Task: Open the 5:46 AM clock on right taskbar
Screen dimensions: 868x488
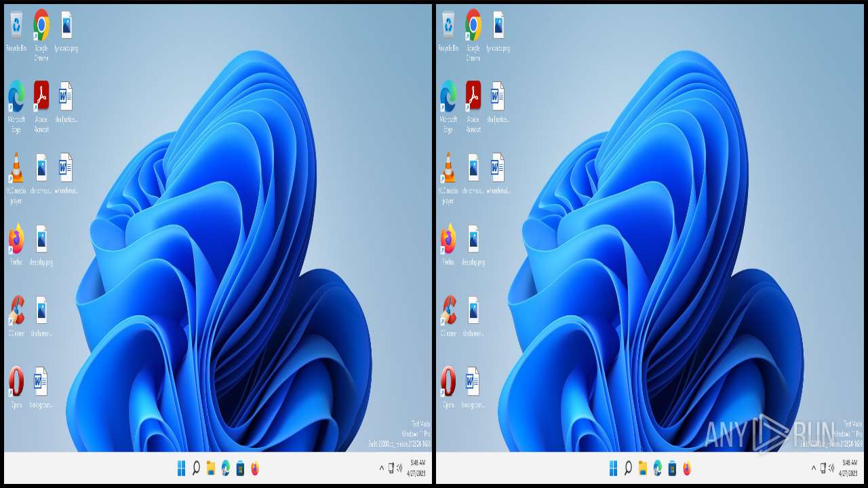Action: [849, 468]
